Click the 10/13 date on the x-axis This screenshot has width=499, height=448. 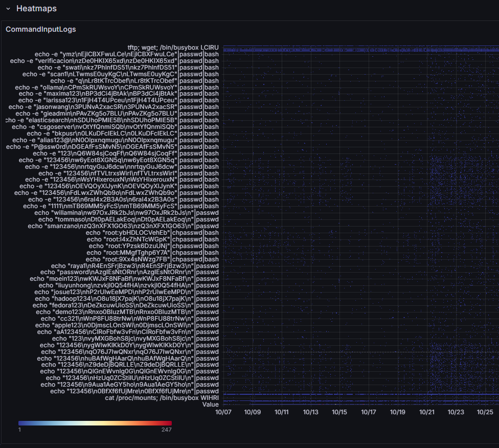(310, 412)
